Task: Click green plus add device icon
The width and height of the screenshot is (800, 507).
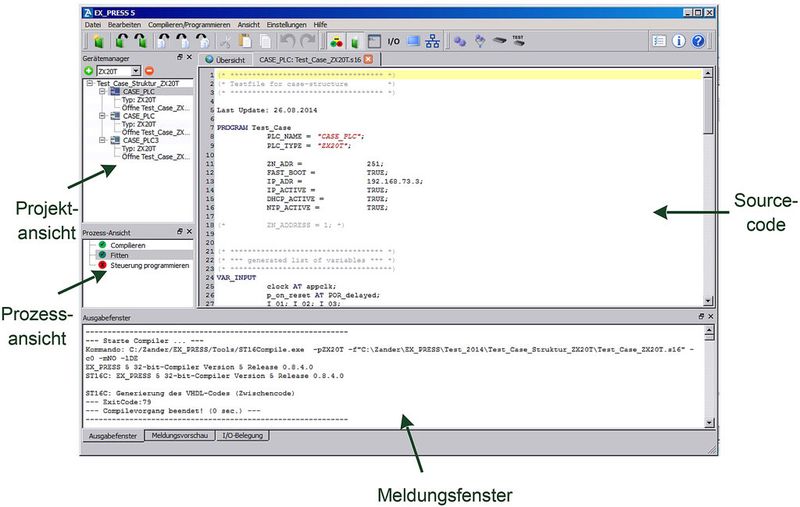Action: click(x=89, y=71)
